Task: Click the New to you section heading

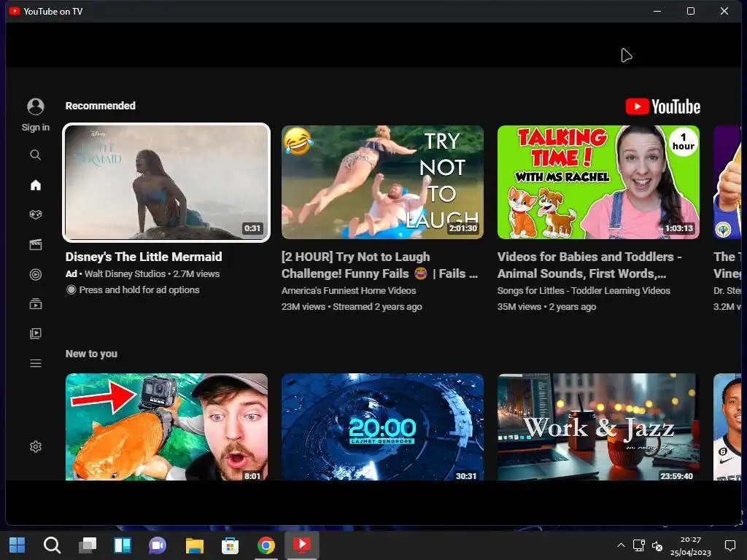Action: tap(91, 354)
